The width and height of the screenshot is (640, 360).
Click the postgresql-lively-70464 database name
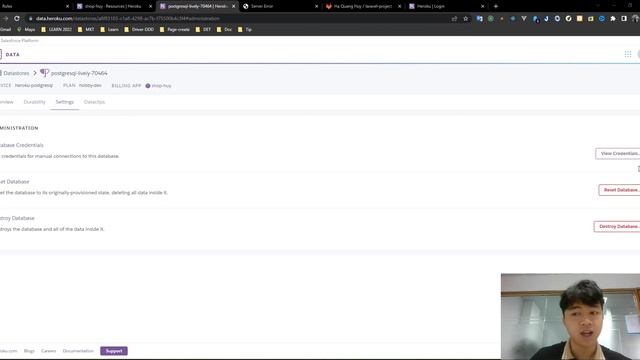(x=79, y=73)
